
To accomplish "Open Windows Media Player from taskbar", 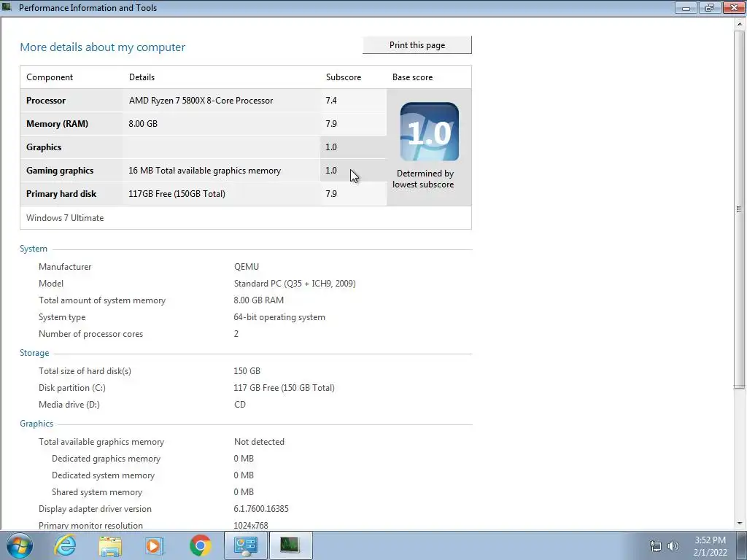I will click(x=155, y=545).
